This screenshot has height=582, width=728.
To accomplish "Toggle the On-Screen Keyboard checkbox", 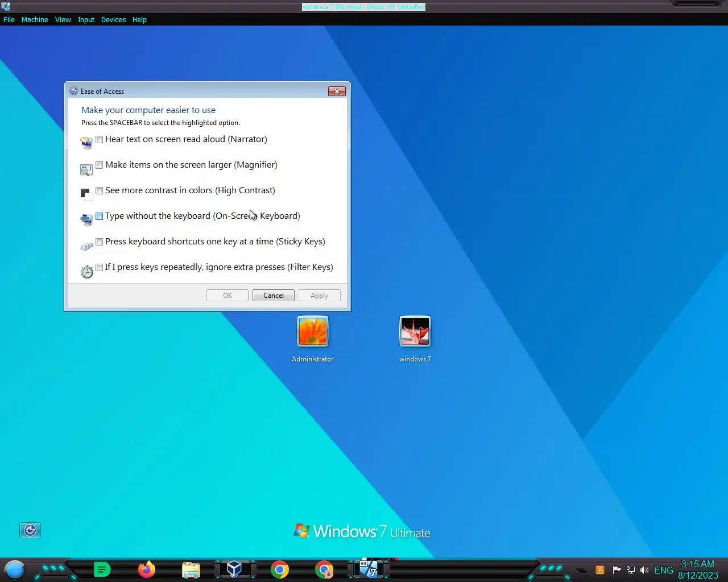I will pyautogui.click(x=100, y=216).
